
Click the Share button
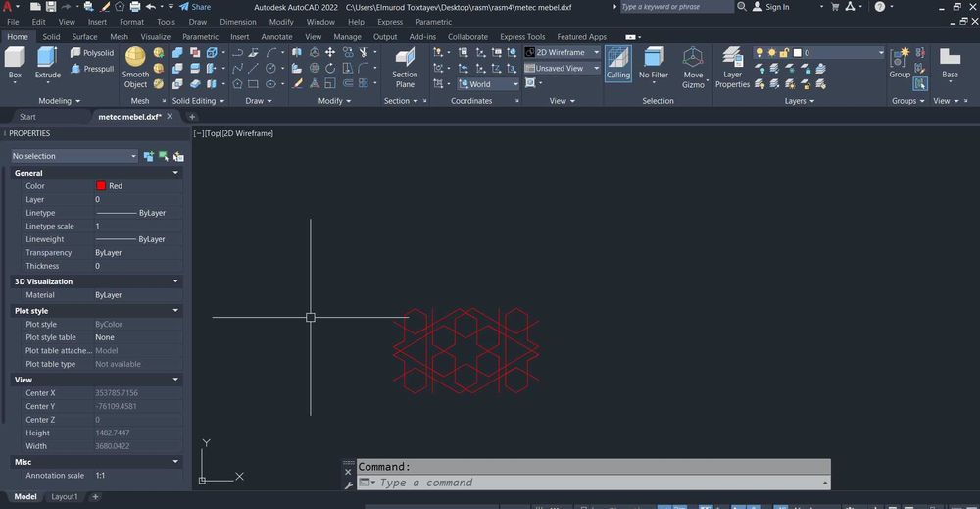(x=195, y=7)
